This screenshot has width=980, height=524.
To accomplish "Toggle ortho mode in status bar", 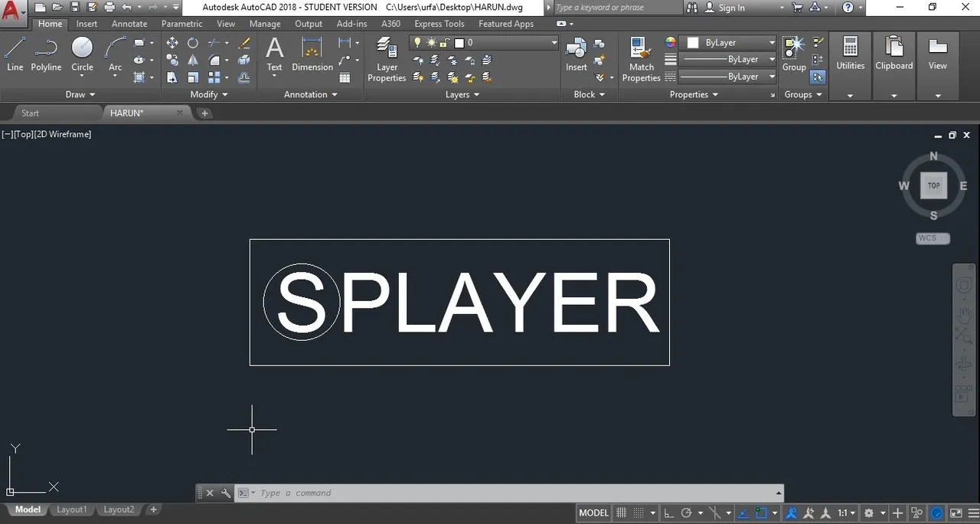I will pyautogui.click(x=668, y=513).
